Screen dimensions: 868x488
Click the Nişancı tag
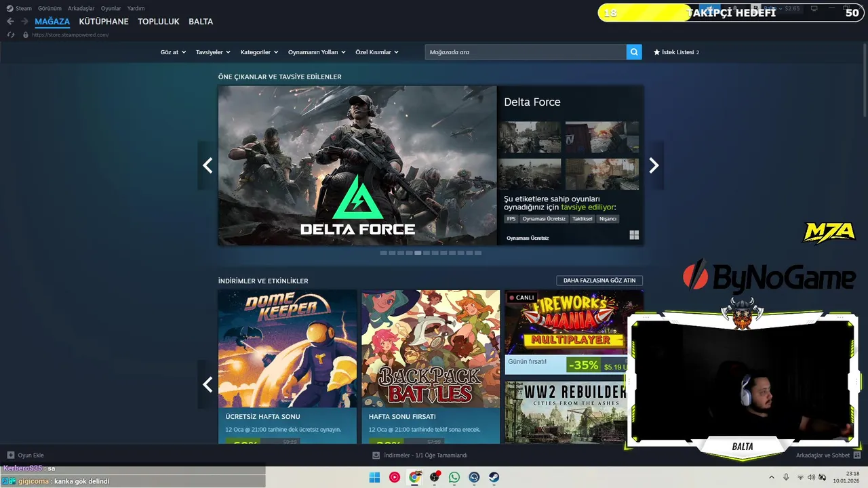608,219
